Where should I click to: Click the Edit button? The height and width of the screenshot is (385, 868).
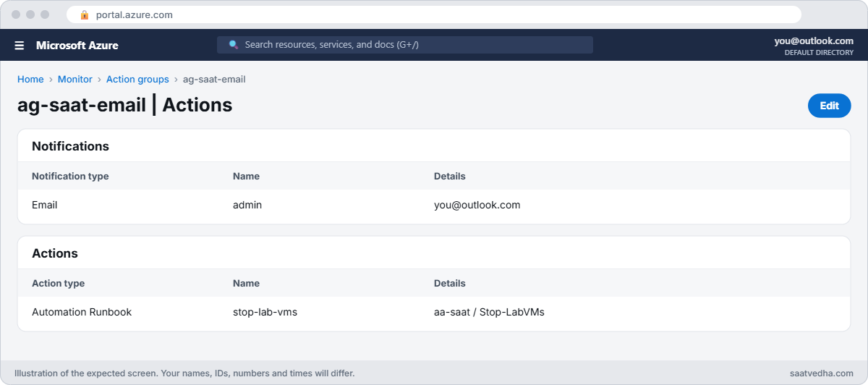(829, 106)
